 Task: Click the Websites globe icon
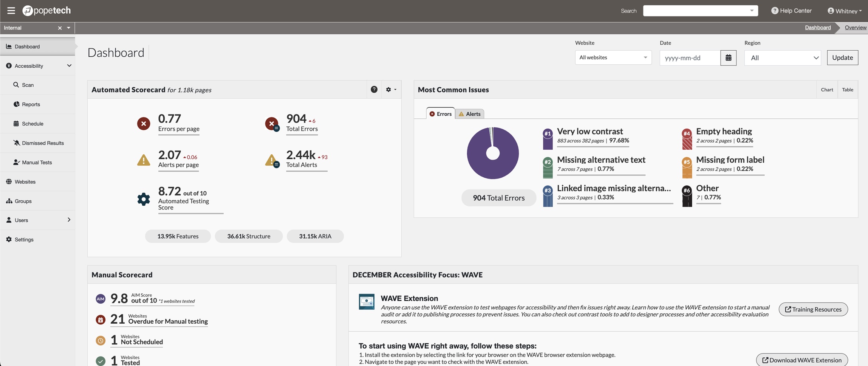9,181
